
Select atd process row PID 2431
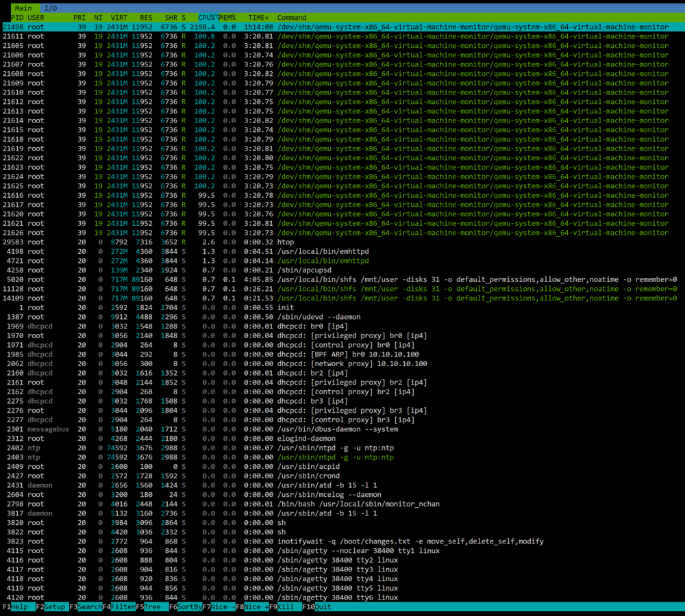[x=342, y=485]
